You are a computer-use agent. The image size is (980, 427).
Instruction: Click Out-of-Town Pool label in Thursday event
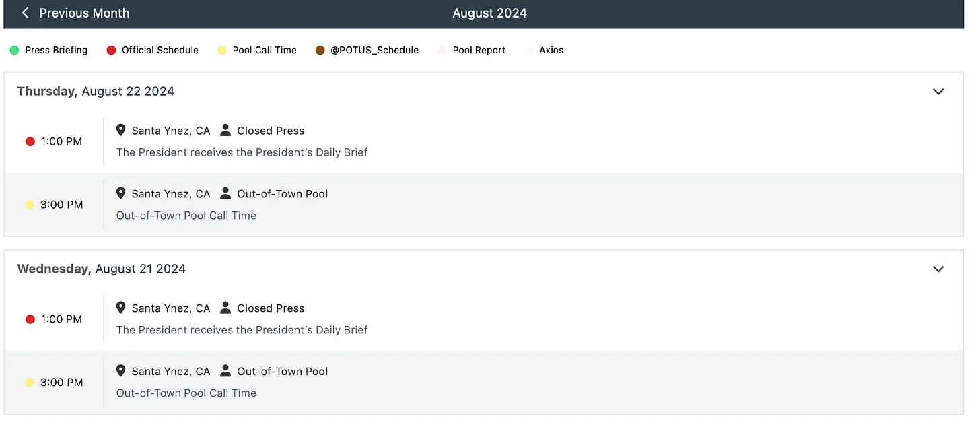pyautogui.click(x=283, y=194)
